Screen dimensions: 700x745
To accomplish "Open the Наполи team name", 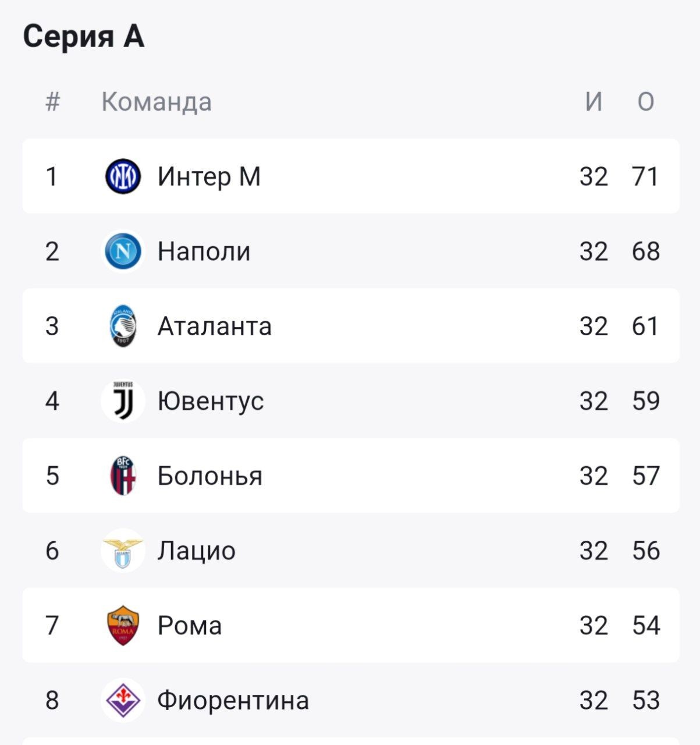I will (204, 251).
